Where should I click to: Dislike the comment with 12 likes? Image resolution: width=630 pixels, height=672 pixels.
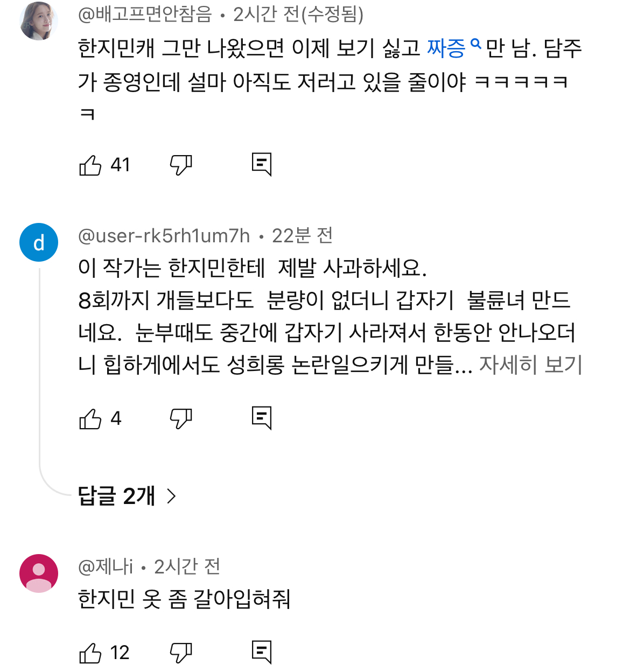tap(181, 653)
